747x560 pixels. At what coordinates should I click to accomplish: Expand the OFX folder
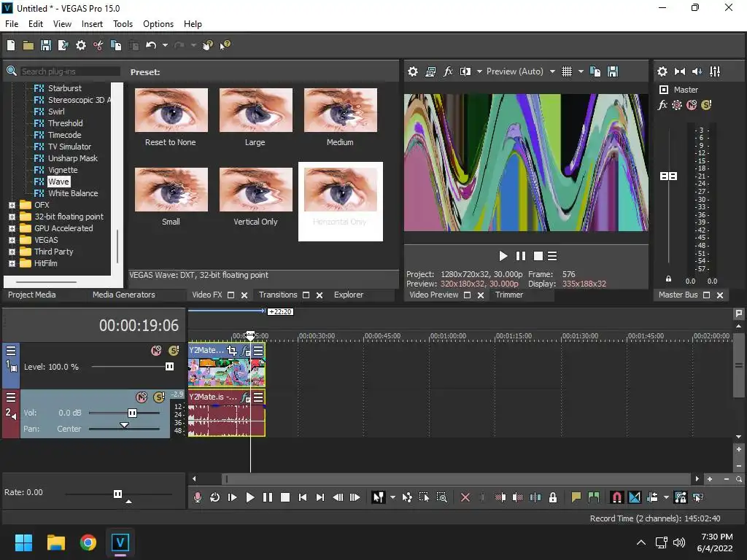12,205
